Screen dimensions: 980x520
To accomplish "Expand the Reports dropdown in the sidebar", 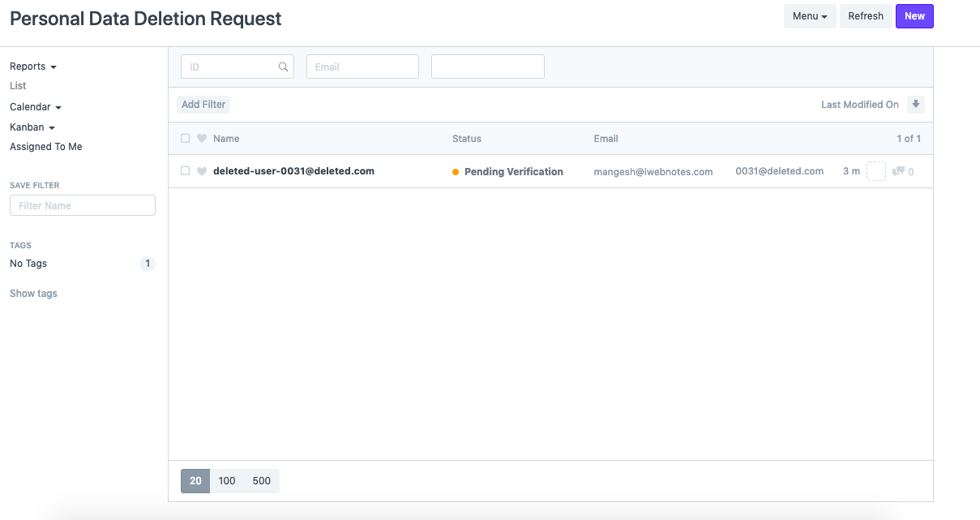I will click(32, 66).
